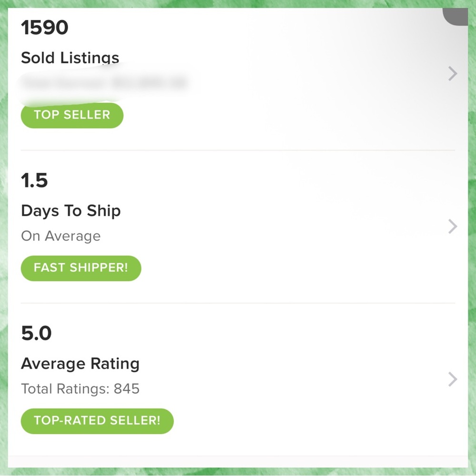Click the 1.5 days figure

(34, 180)
